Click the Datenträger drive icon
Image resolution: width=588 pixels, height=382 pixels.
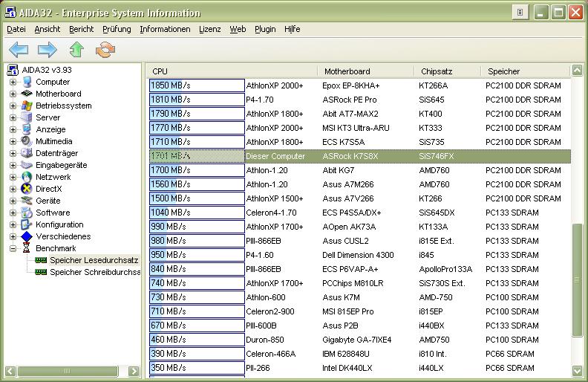click(27, 153)
